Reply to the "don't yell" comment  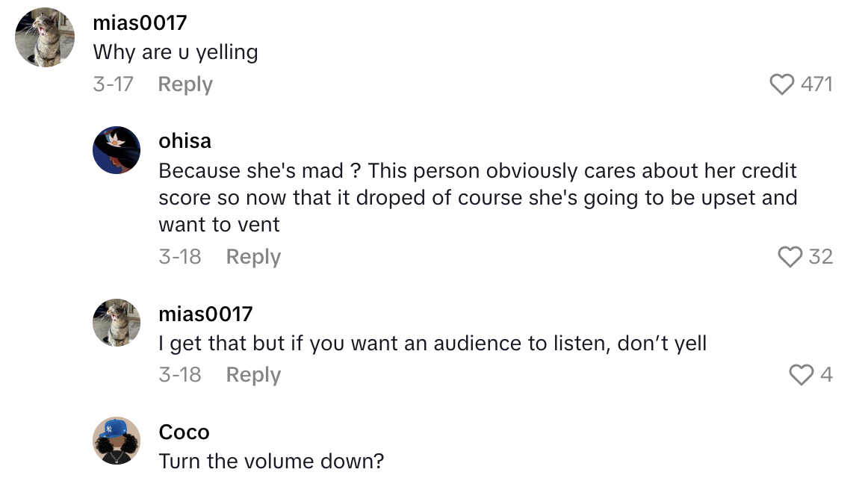pyautogui.click(x=253, y=374)
